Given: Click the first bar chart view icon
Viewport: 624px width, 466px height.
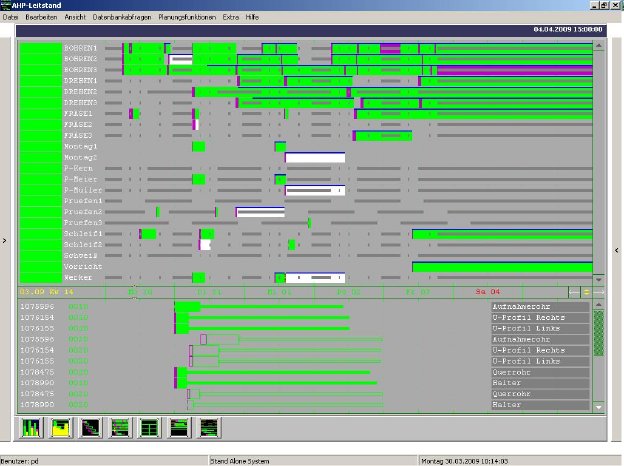Looking at the screenshot, I should coord(31,426).
